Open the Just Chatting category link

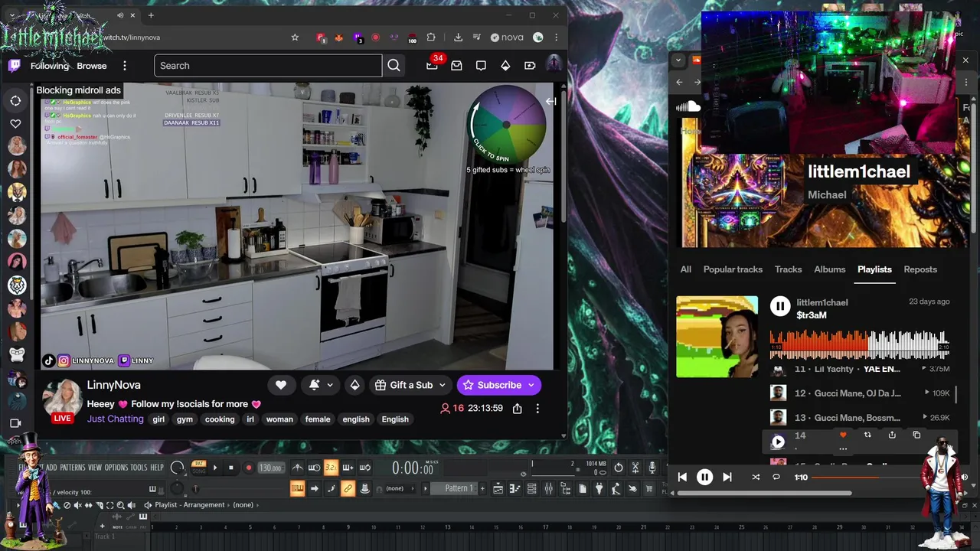click(116, 419)
